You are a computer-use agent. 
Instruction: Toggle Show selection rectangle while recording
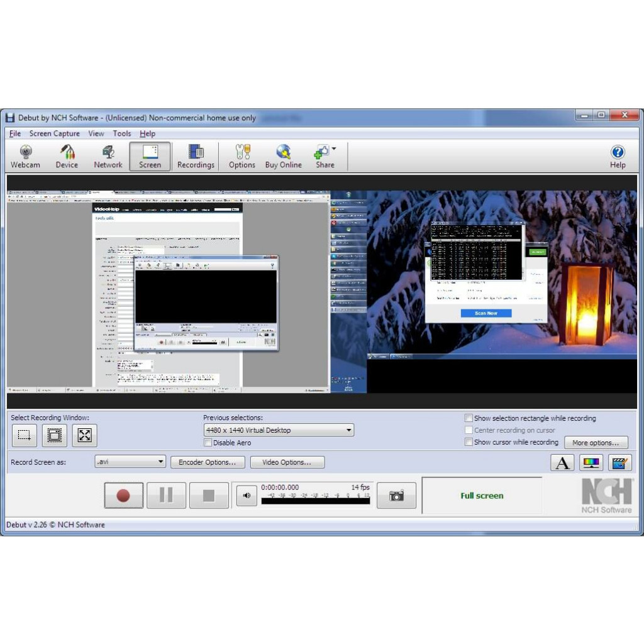click(x=468, y=418)
